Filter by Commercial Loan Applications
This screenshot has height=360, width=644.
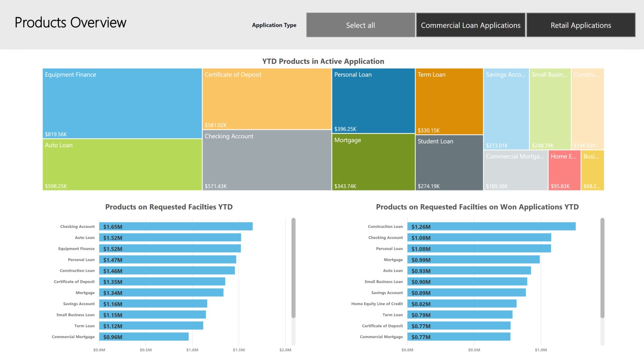471,25
